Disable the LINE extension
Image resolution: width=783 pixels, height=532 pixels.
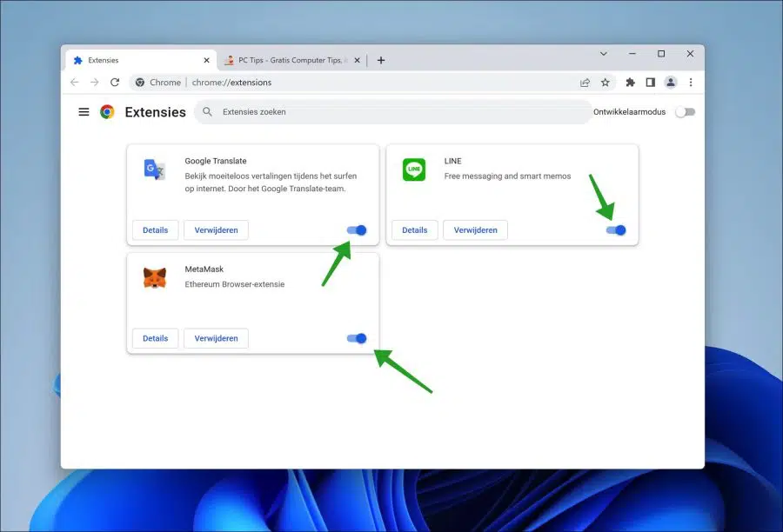(x=616, y=230)
